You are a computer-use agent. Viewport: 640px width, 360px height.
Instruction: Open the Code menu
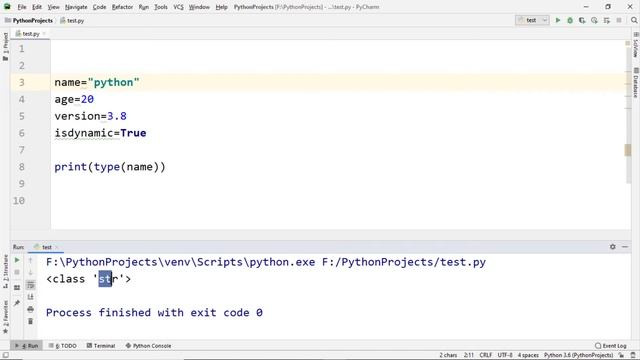tap(99, 7)
